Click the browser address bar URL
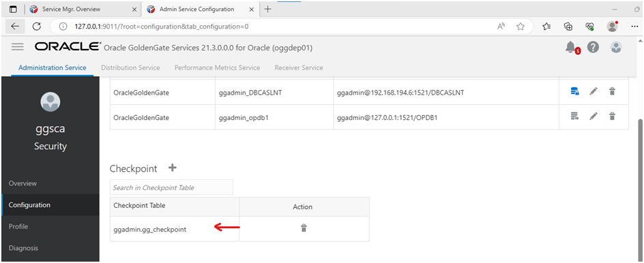This screenshot has width=644, height=263. [162, 27]
